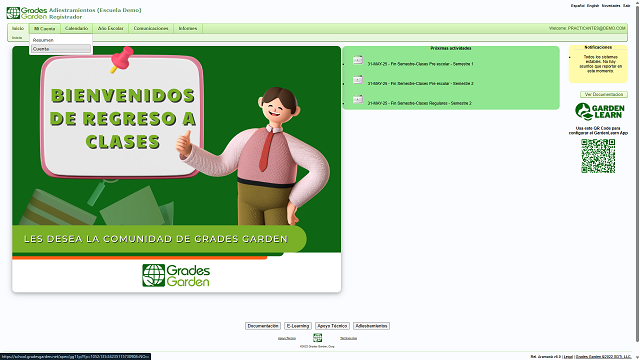Open the footer link right of icon
This screenshot has height=360, width=640.
tap(349, 338)
